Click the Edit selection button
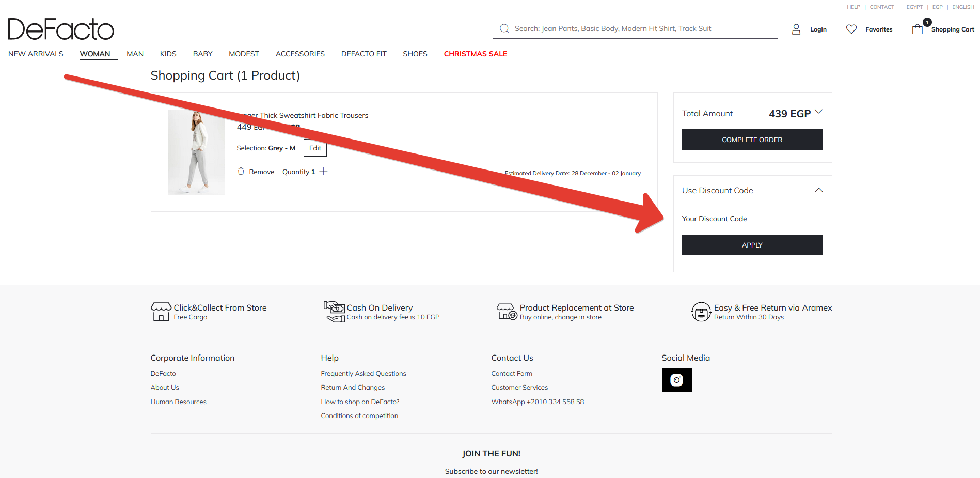 pyautogui.click(x=315, y=148)
